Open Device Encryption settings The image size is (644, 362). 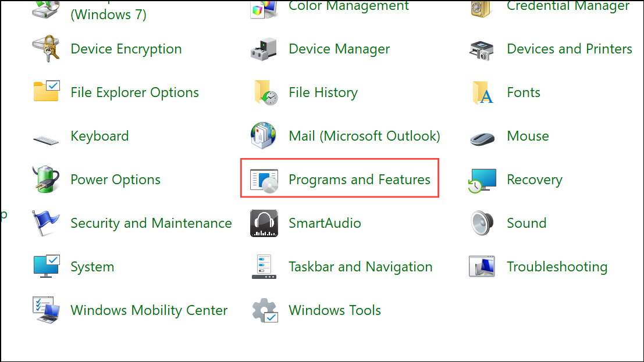tap(126, 49)
